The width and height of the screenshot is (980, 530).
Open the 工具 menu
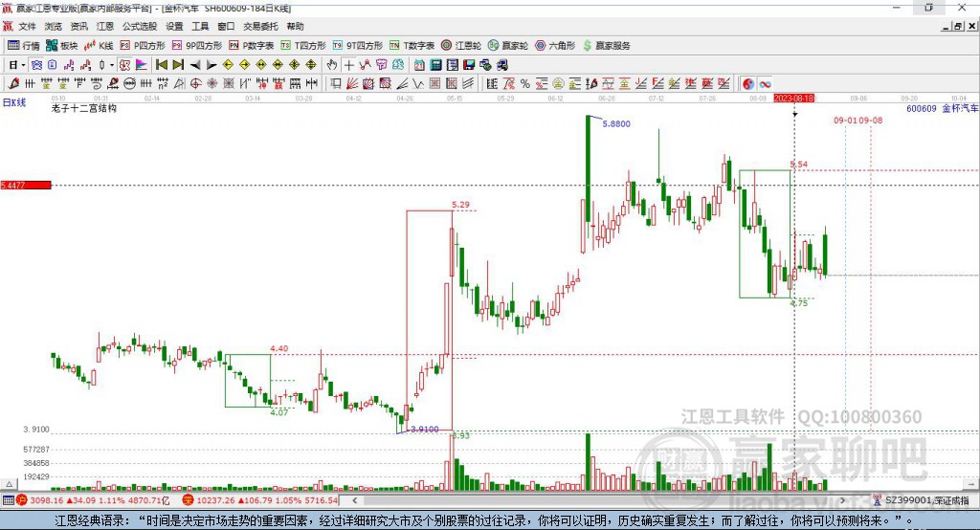click(200, 26)
